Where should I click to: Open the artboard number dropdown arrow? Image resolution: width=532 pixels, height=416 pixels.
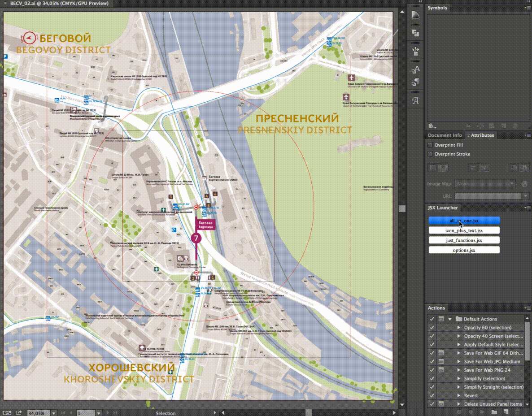click(x=99, y=413)
